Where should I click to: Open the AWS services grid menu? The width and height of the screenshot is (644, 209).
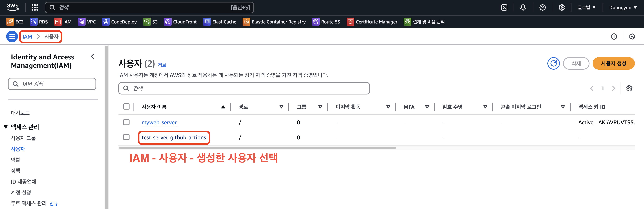click(x=35, y=7)
